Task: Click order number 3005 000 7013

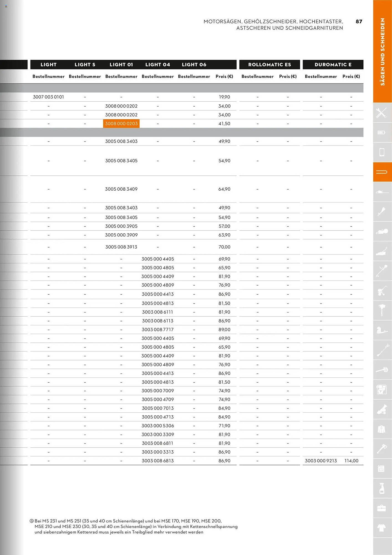Action: click(x=158, y=408)
